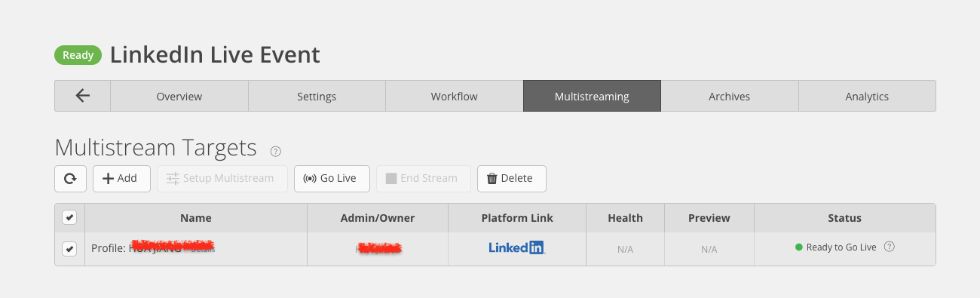This screenshot has width=980, height=298.
Task: Delete the selected target
Action: tap(512, 178)
